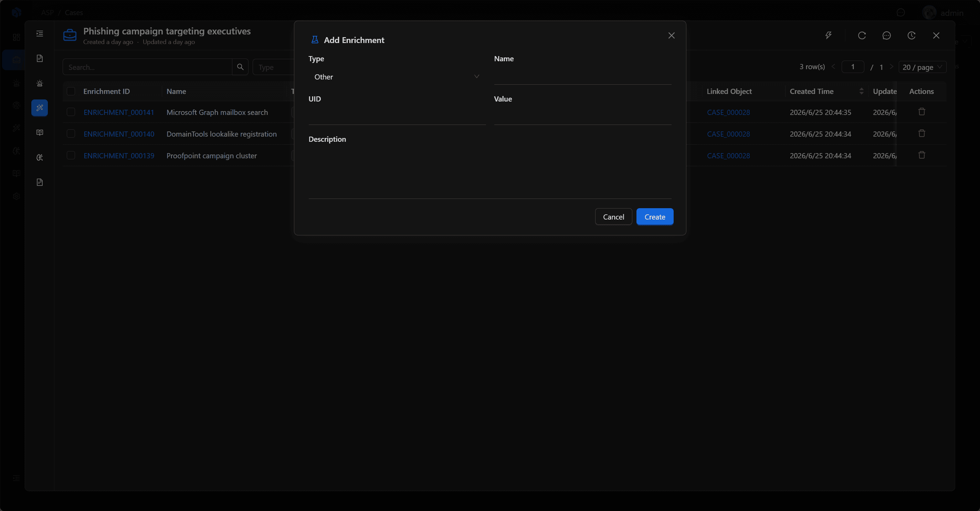Refresh the case with reload icon

coord(862,35)
